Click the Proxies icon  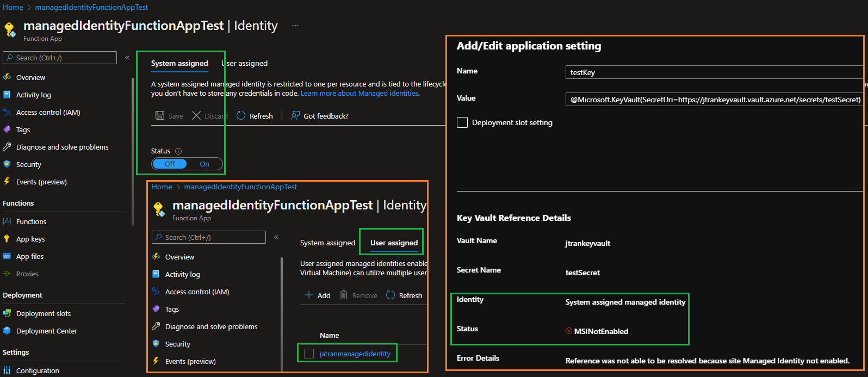coord(7,274)
